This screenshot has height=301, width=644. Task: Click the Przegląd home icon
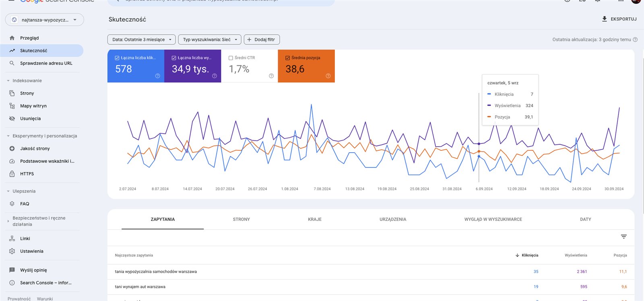12,38
